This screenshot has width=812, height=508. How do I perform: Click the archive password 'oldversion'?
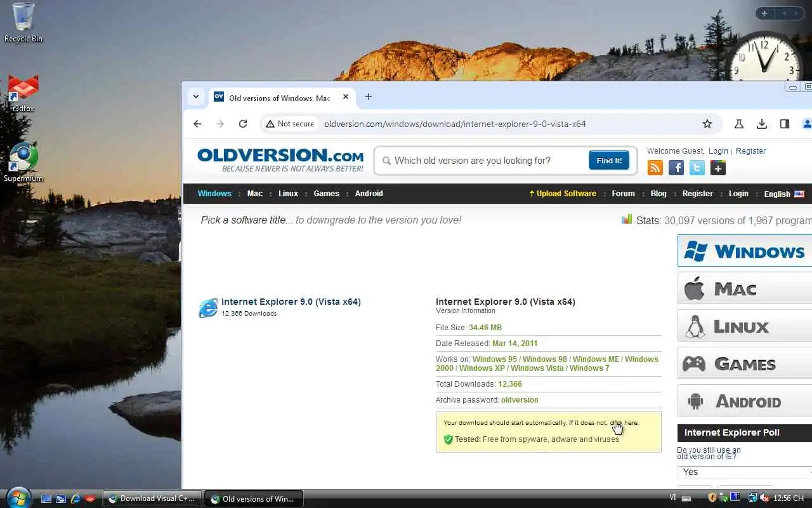[x=520, y=400]
